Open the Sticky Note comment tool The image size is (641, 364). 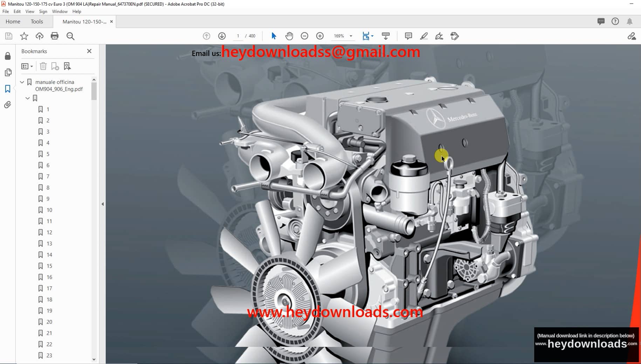click(408, 36)
